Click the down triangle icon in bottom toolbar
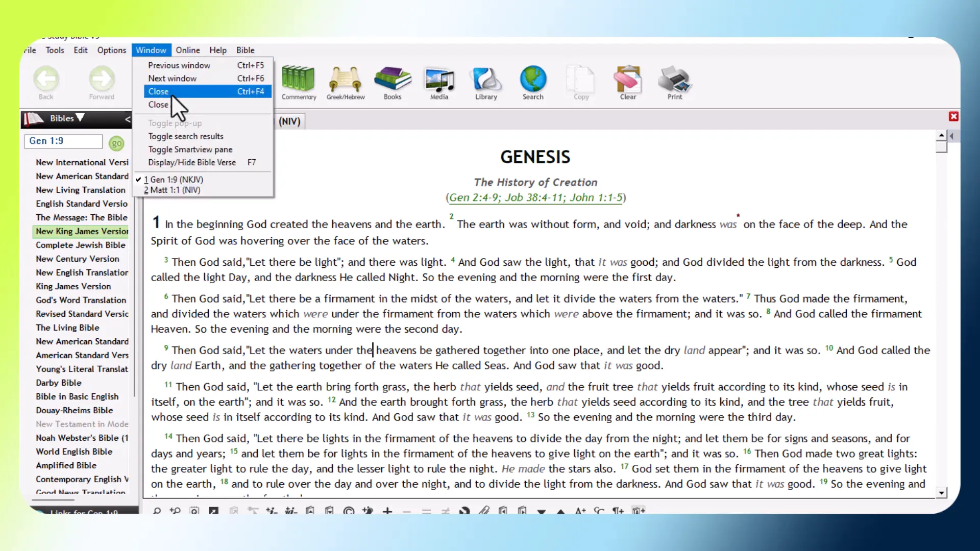 click(542, 511)
